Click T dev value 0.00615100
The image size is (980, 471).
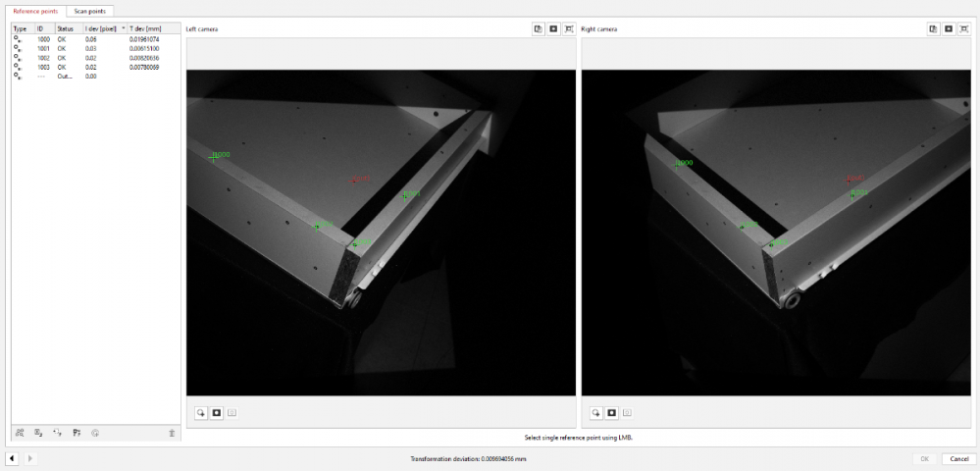click(x=144, y=48)
